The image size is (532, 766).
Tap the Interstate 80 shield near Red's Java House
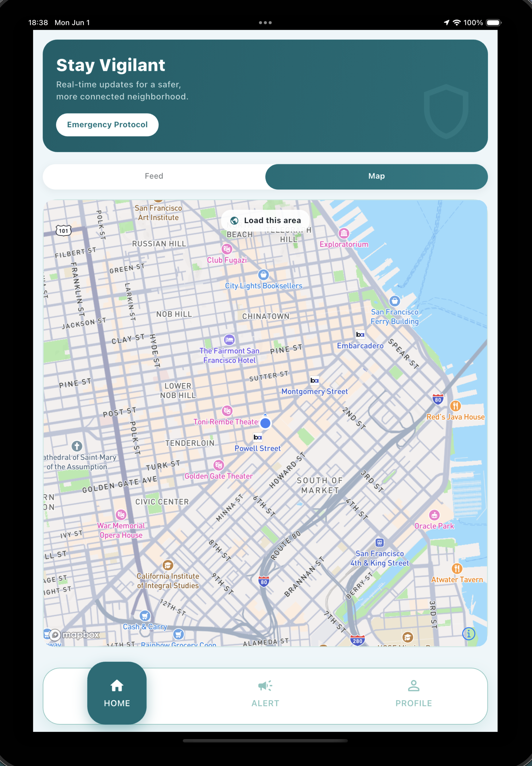pyautogui.click(x=438, y=399)
